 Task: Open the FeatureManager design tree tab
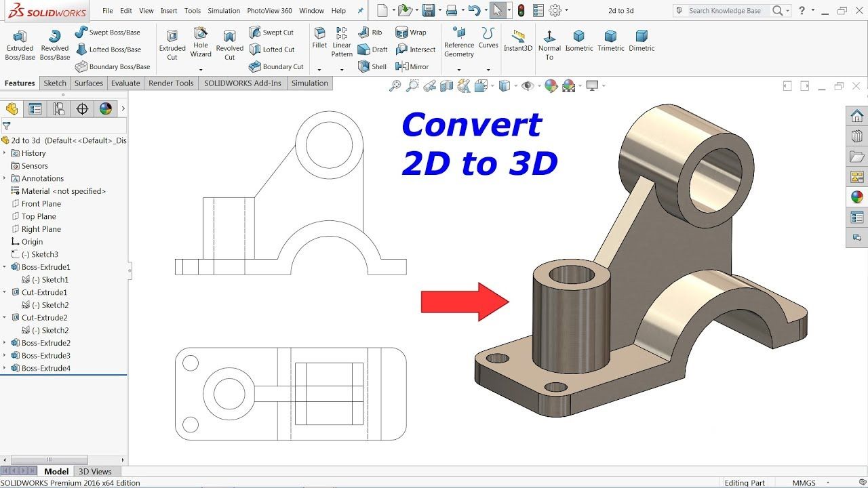(x=12, y=108)
